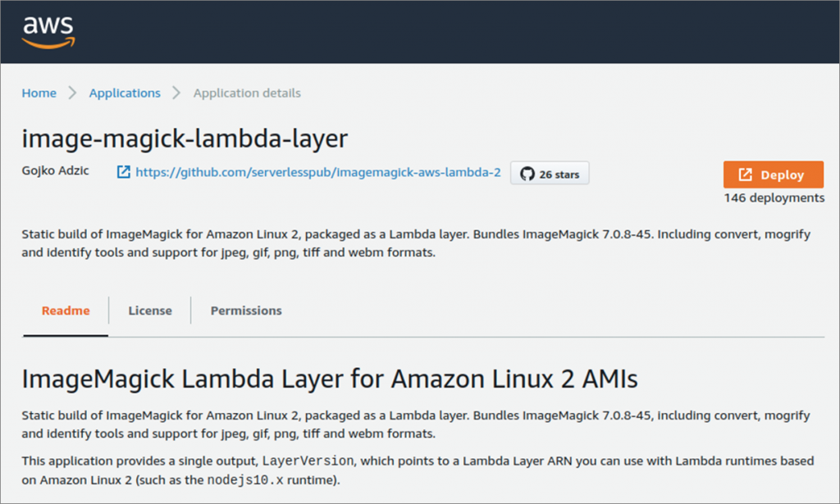Select the Readme tab
Screen dimensions: 840x504
pos(65,311)
